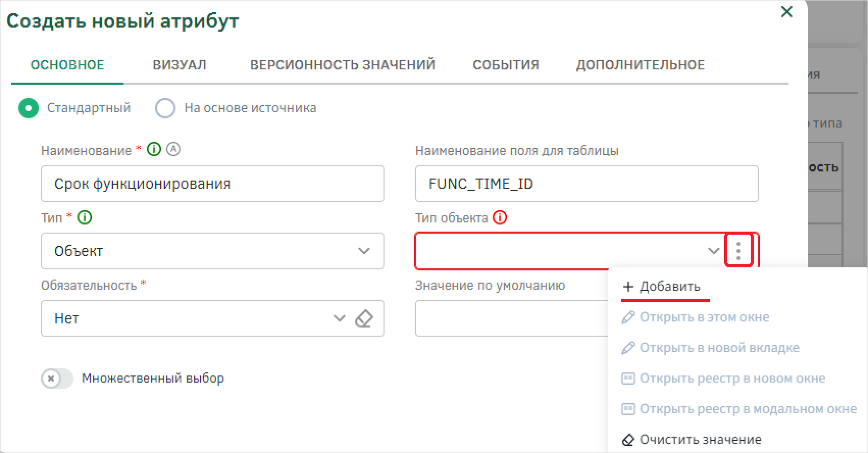Click green info icon beside Наименование label
The height and width of the screenshot is (453, 868).
[154, 149]
